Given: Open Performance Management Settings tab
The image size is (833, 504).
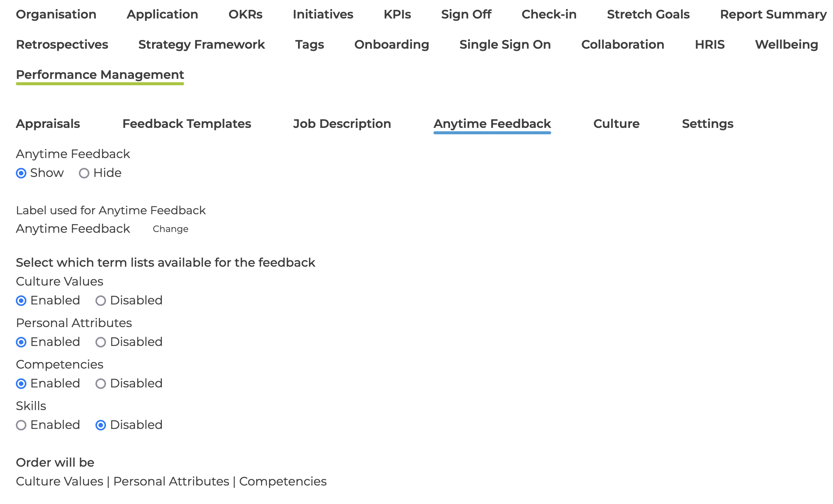Looking at the screenshot, I should point(708,124).
